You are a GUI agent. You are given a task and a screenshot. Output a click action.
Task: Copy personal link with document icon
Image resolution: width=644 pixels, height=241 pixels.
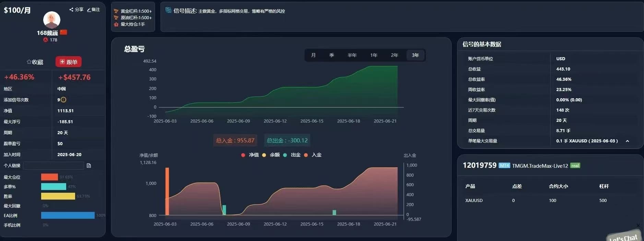pos(89,166)
